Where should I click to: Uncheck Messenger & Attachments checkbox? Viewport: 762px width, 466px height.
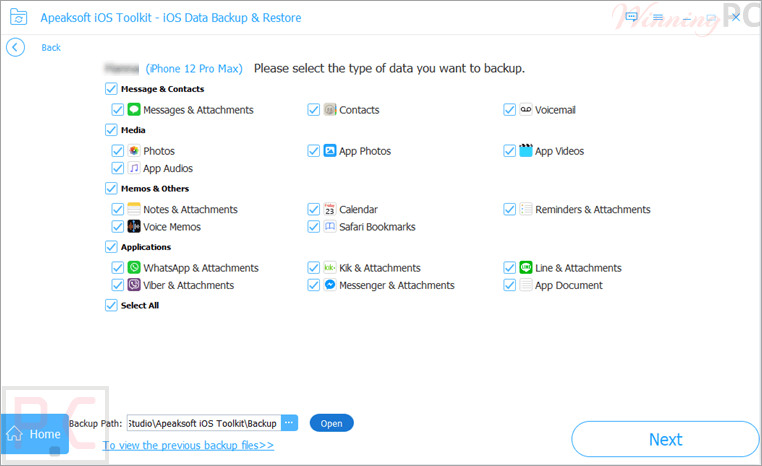[x=313, y=285]
